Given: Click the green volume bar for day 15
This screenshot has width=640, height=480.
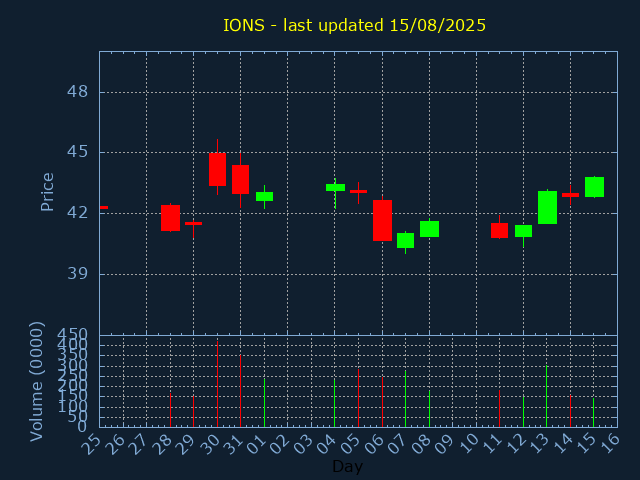Looking at the screenshot, I should 593,413.
